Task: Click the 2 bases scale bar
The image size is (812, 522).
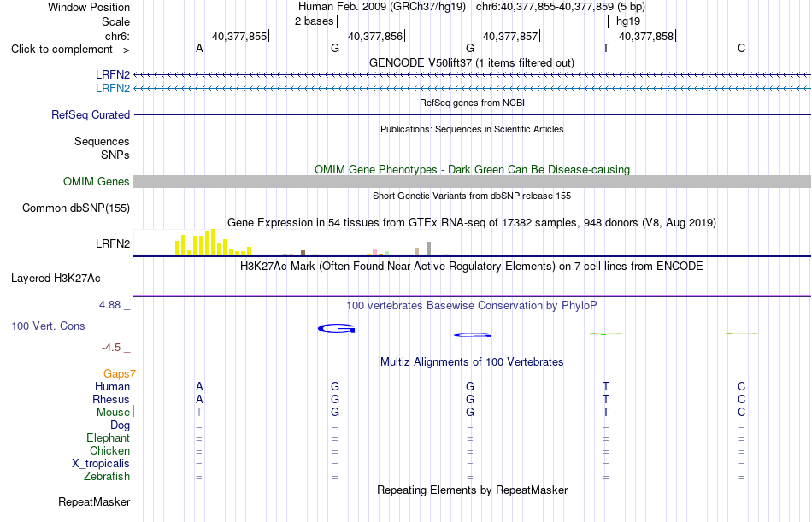Action: [x=473, y=21]
